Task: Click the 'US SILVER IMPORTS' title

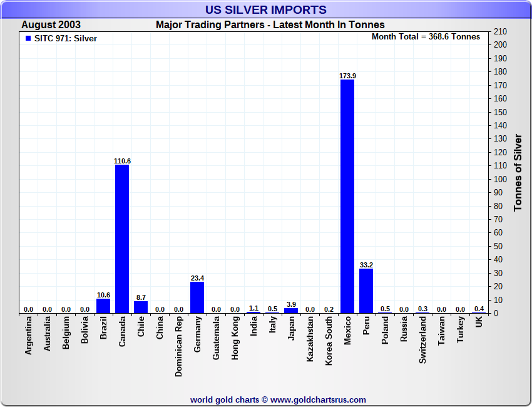Action: pyautogui.click(x=265, y=9)
